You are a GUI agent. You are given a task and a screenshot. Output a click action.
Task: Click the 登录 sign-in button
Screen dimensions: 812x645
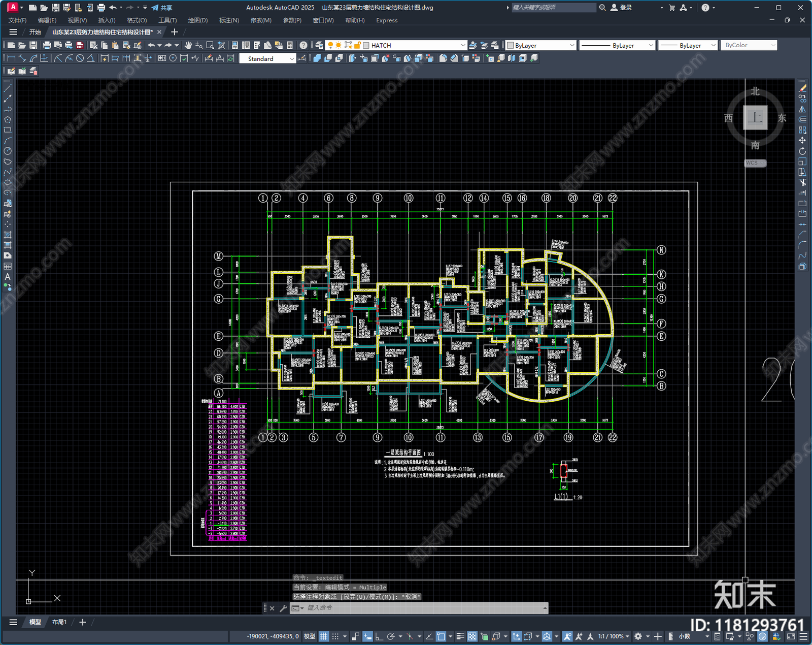(622, 8)
